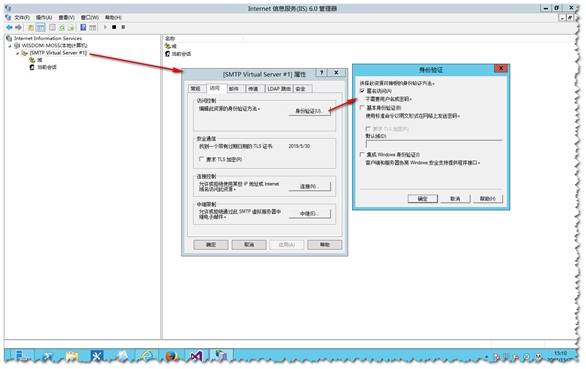This screenshot has height=369, width=586.
Task: Switch to the 邮件 tab
Action: pyautogui.click(x=234, y=89)
